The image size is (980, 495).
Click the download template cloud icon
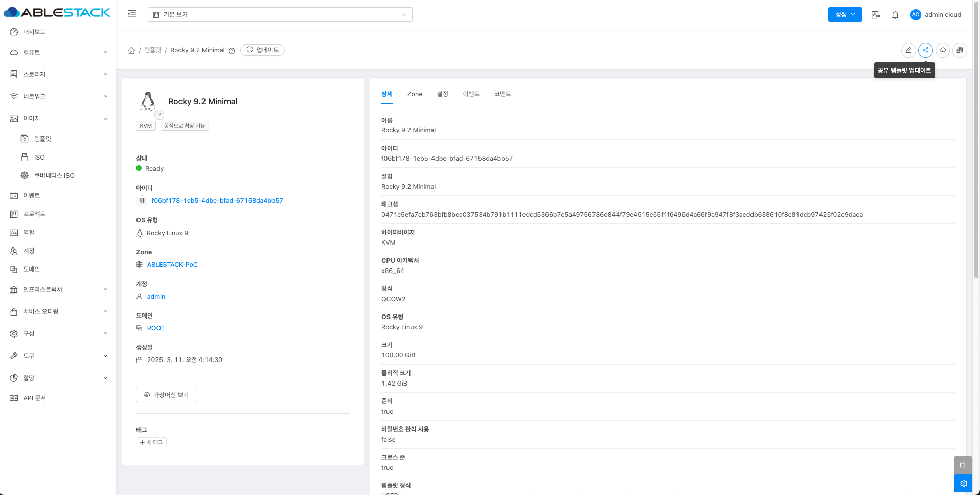pyautogui.click(x=943, y=50)
